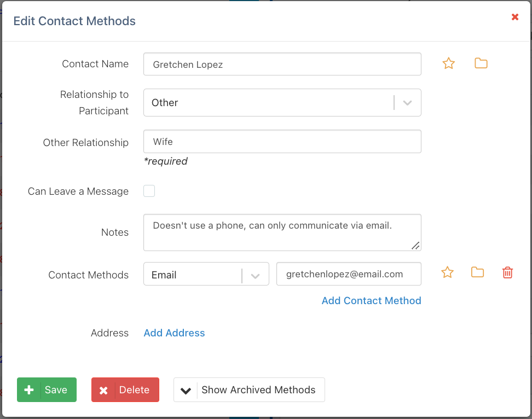The width and height of the screenshot is (532, 419).
Task: Click the folder icon beside Contact Name
Action: pos(481,63)
